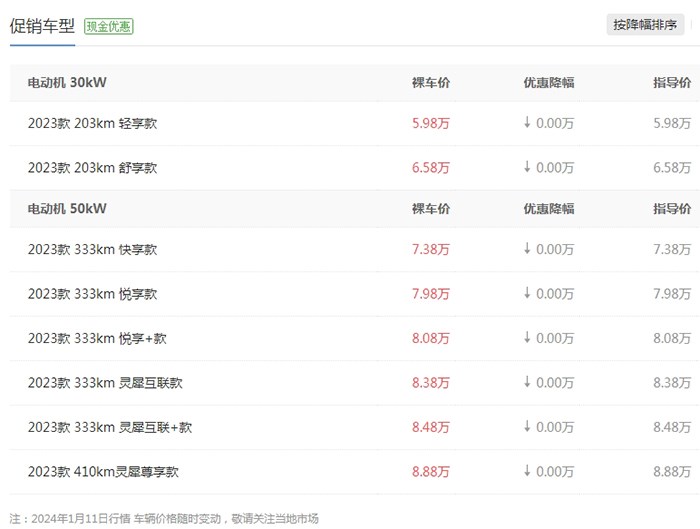Click the down arrow icon in 灵犀互联+款 row
Viewport: 700px width, 529px height.
tap(527, 427)
